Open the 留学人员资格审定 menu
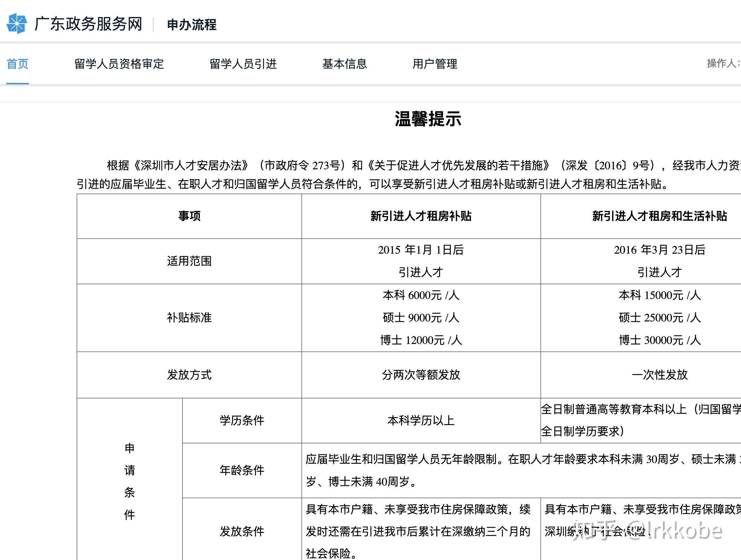741x560 pixels. 119,64
